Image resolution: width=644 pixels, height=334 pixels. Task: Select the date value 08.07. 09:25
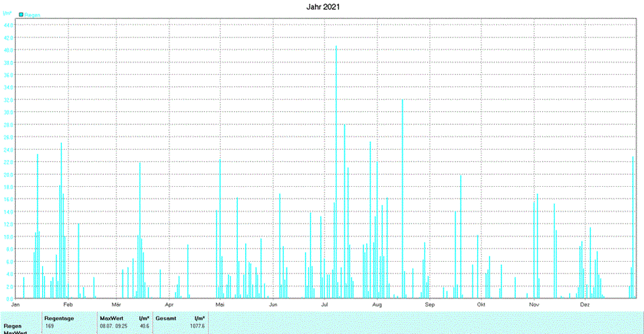114,326
